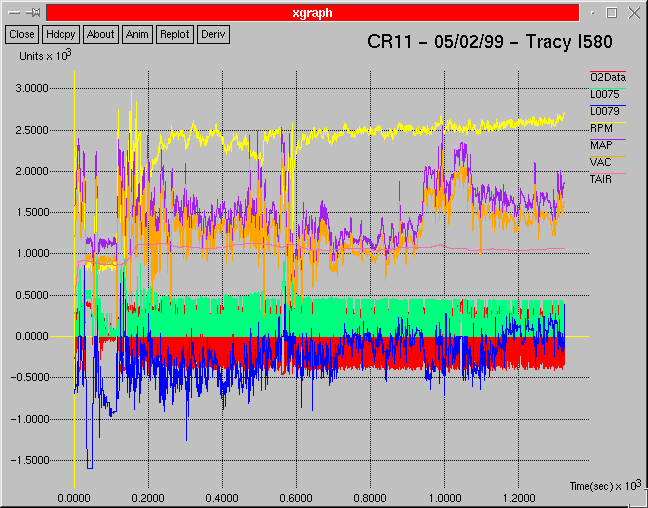Click the 0.5000 y-axis tick label
The image size is (648, 508).
32,295
